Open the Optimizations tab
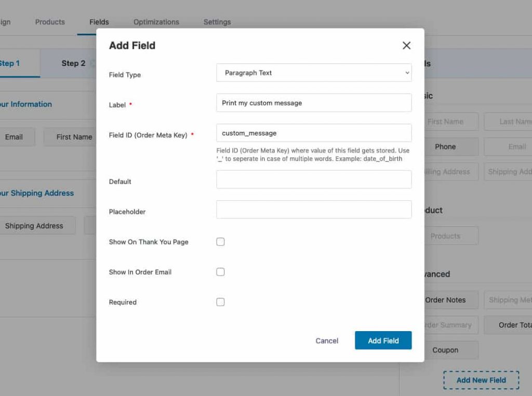532x396 pixels. (x=156, y=22)
